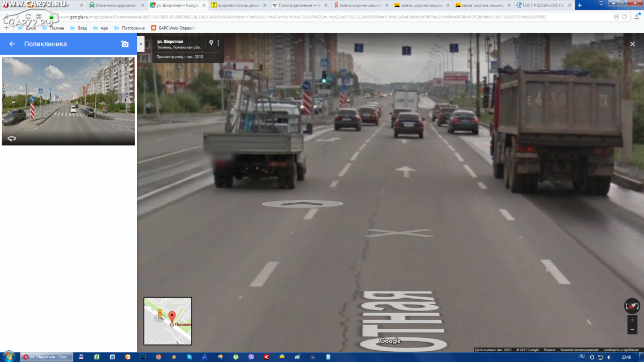
Task: Switch to the first газель ширина машины tab
Action: [361, 5]
